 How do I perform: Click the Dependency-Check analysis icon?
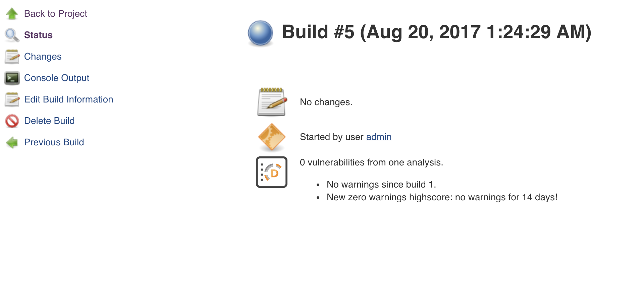pos(272,171)
